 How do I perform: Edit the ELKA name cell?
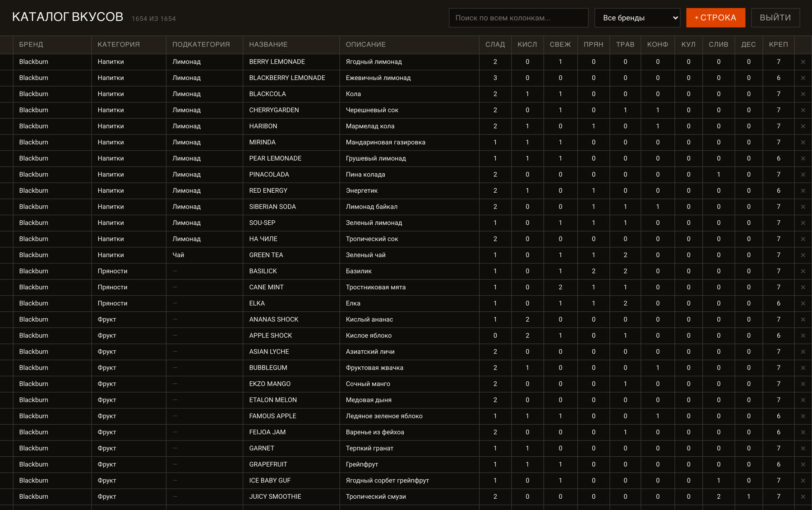click(291, 303)
